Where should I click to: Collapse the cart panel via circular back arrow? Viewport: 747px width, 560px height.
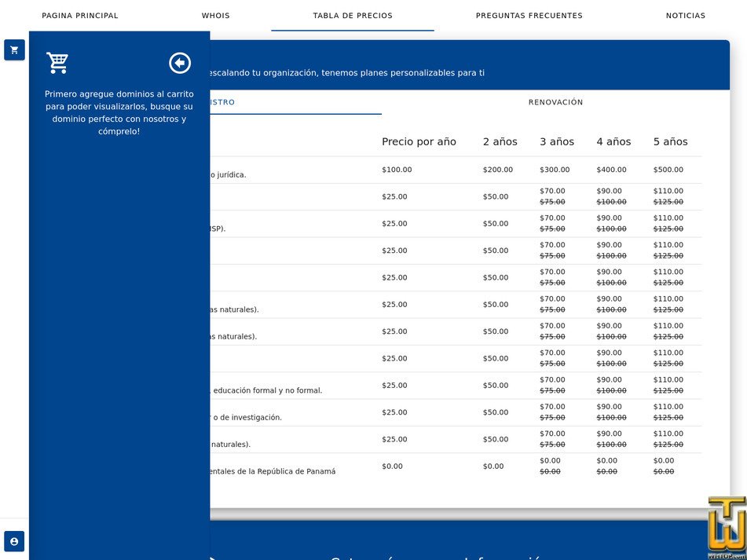click(x=179, y=63)
